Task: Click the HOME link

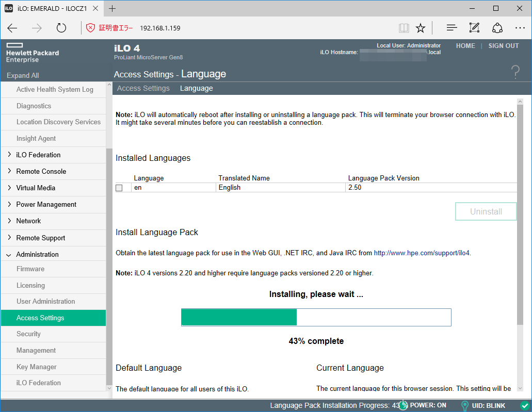Action: point(465,46)
